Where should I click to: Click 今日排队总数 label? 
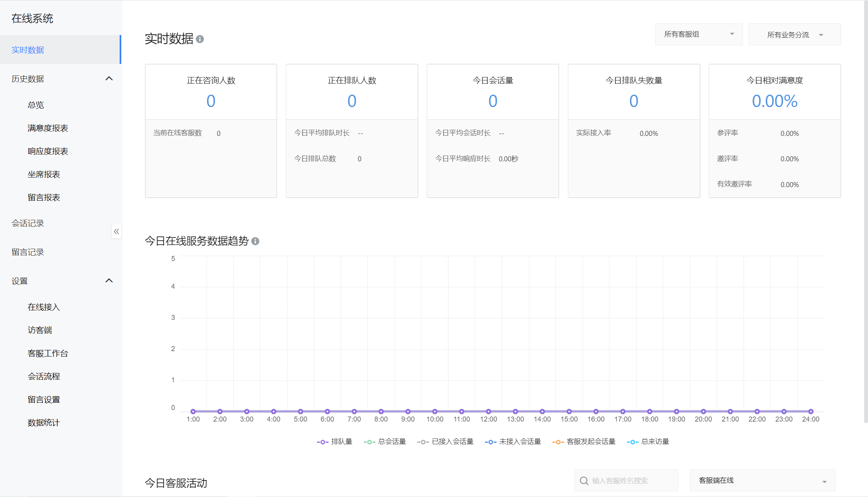tap(315, 159)
